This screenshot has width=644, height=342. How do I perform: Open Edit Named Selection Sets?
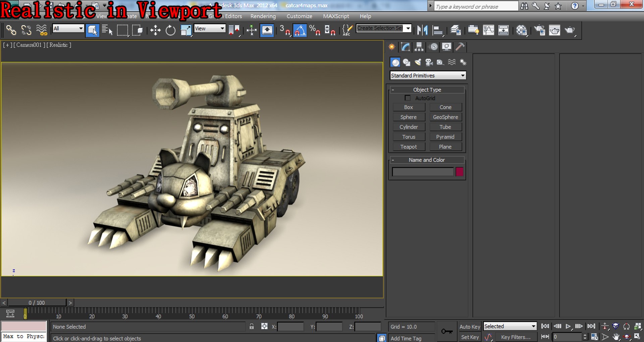(x=347, y=31)
